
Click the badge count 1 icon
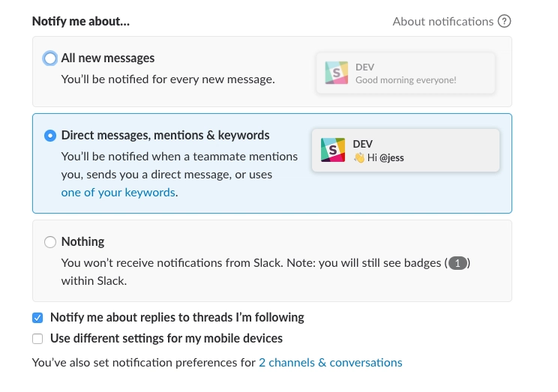[x=457, y=263]
